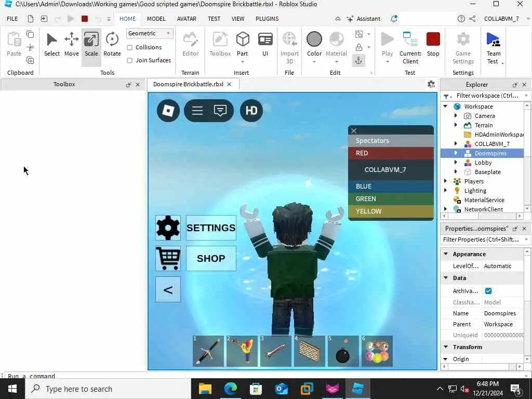Screen dimensions: 532x399
Task: Switch to the PLUGINS tab
Action: point(267,19)
